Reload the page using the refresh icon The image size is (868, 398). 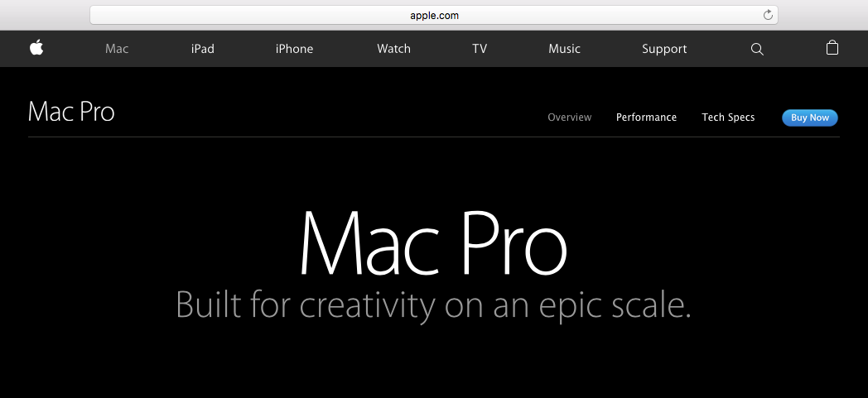point(768,15)
